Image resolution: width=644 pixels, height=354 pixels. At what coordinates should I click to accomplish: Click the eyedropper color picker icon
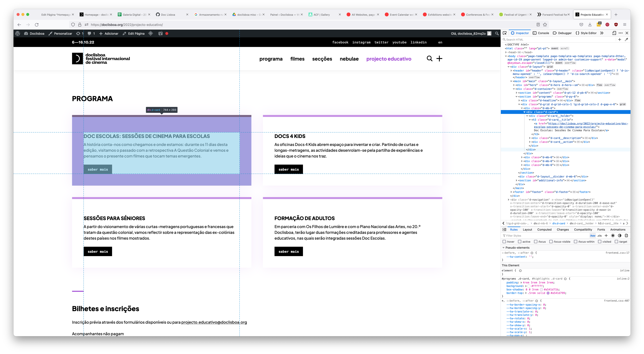coord(626,39)
